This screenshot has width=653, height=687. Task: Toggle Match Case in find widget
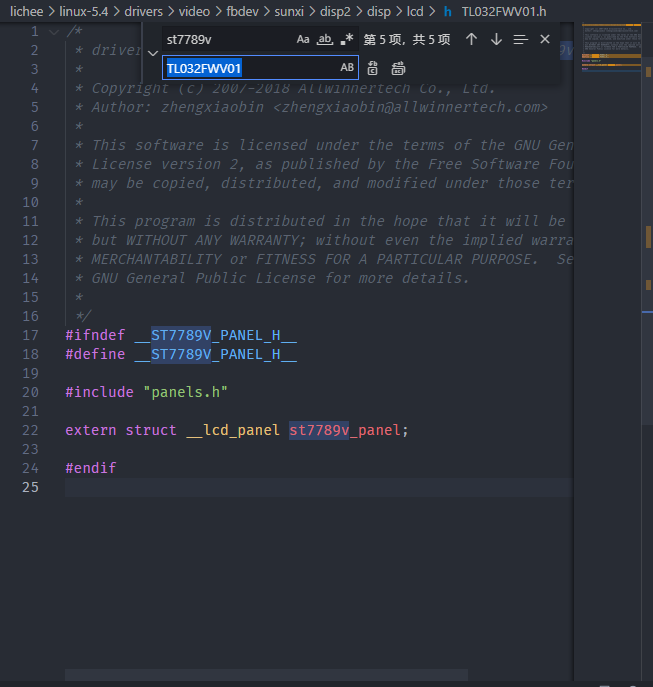(303, 39)
